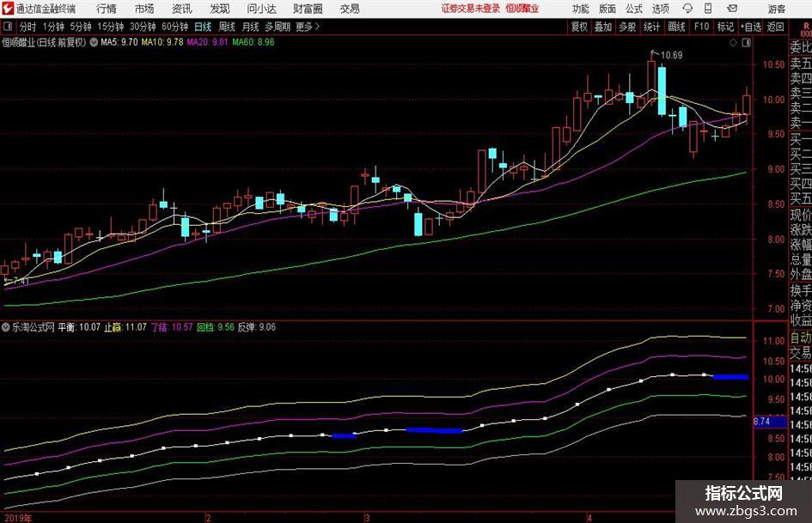
Task: Open the 交易 menu
Action: (x=350, y=9)
